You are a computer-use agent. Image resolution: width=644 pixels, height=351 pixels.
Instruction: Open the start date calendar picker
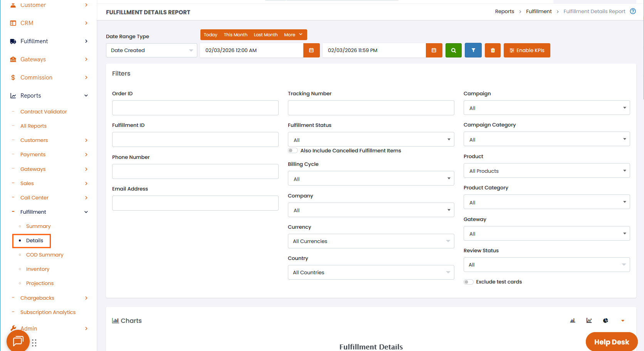point(311,51)
